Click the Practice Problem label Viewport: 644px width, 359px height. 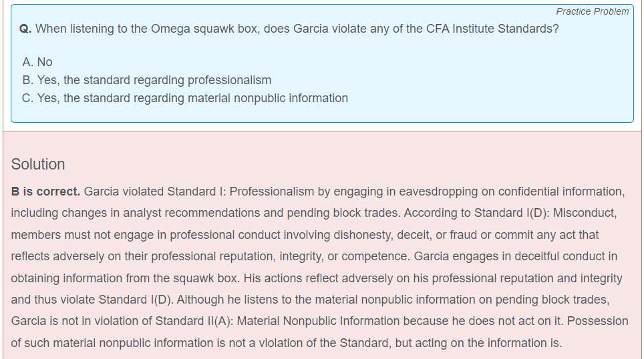592,11
